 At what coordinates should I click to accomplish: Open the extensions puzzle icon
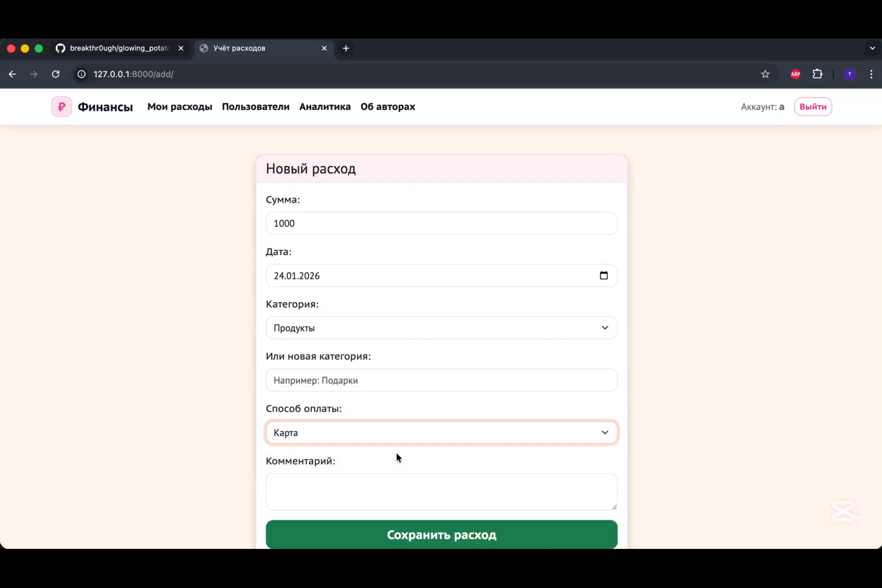(818, 74)
